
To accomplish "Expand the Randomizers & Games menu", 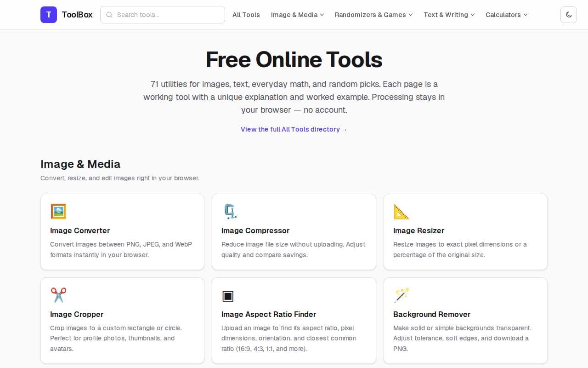I will (x=373, y=15).
